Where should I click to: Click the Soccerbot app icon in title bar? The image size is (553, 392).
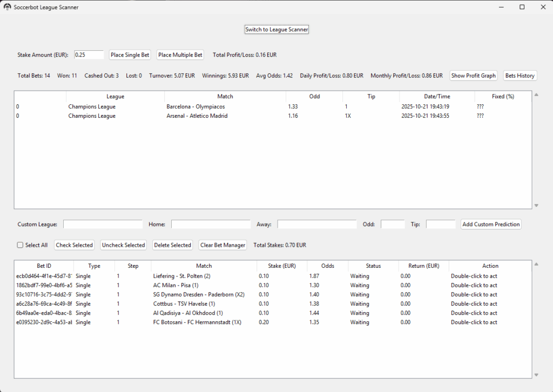coord(7,7)
